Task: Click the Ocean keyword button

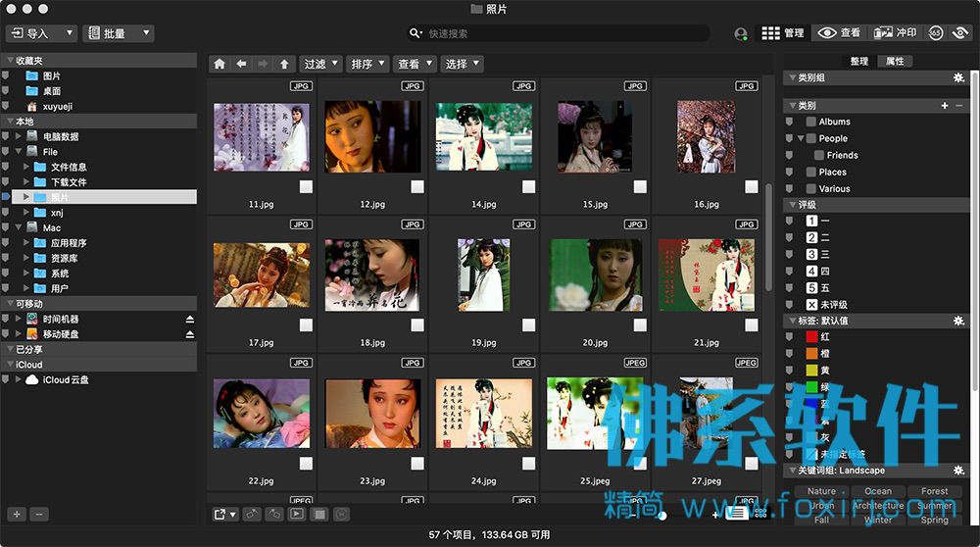Action: click(877, 491)
